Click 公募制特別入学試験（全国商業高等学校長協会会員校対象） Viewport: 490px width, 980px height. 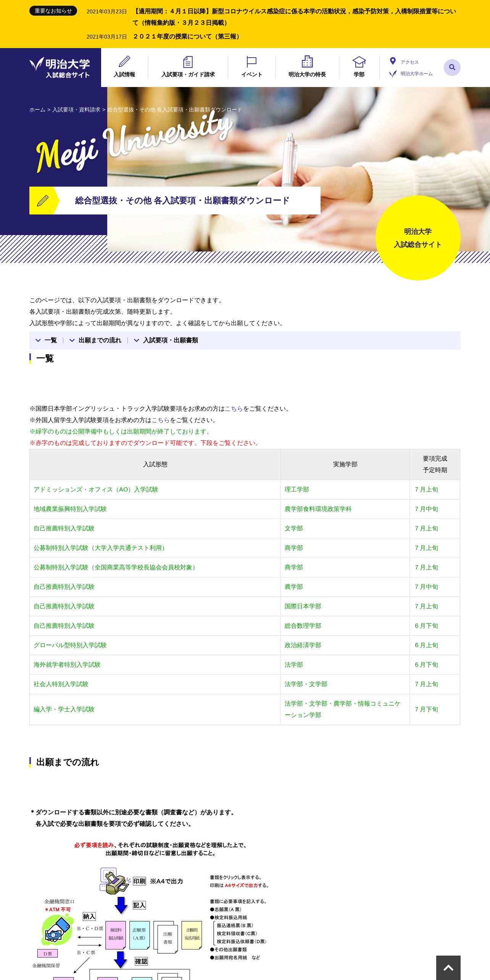(x=116, y=567)
